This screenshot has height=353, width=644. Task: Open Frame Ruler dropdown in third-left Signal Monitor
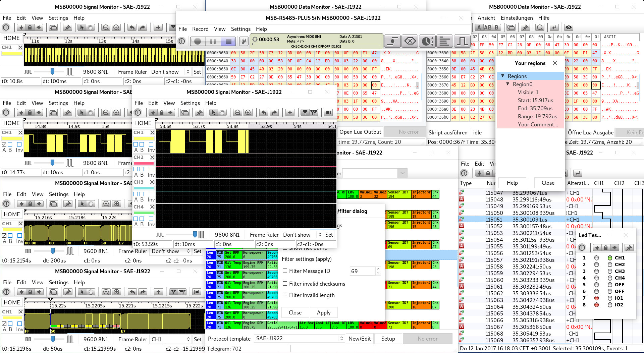point(170,251)
